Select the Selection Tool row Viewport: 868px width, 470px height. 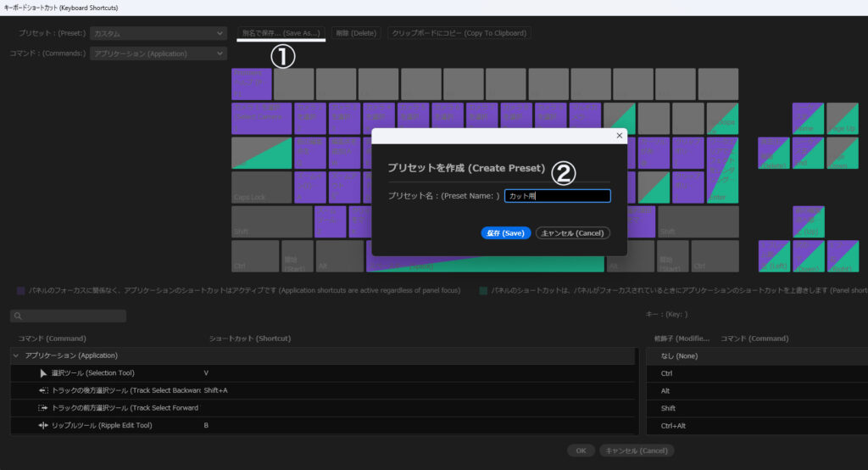pos(324,373)
